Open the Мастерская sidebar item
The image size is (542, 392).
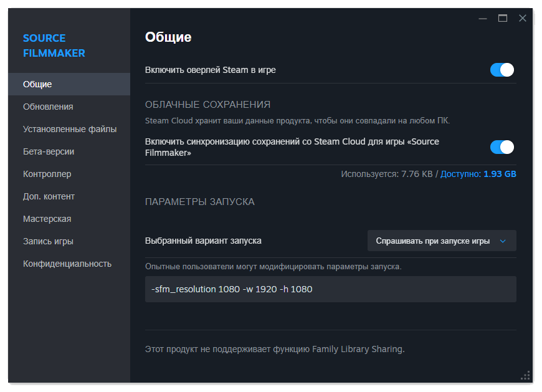(47, 219)
